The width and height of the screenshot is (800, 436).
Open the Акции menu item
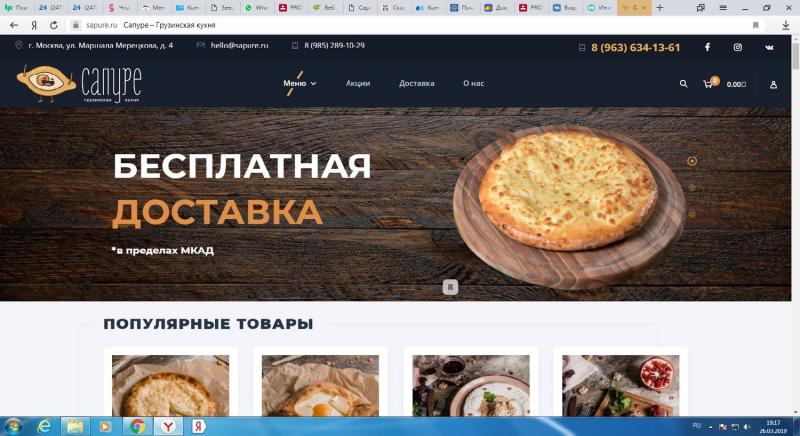click(358, 83)
